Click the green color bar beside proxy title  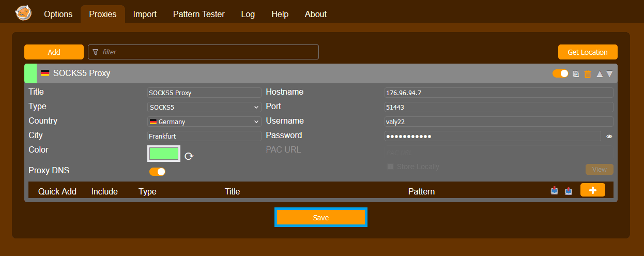point(30,73)
